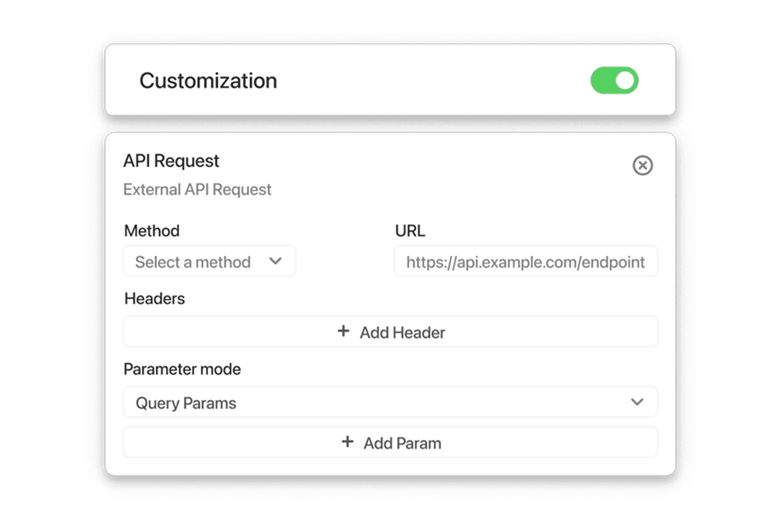Disable the Customization toggle switch

tap(614, 80)
